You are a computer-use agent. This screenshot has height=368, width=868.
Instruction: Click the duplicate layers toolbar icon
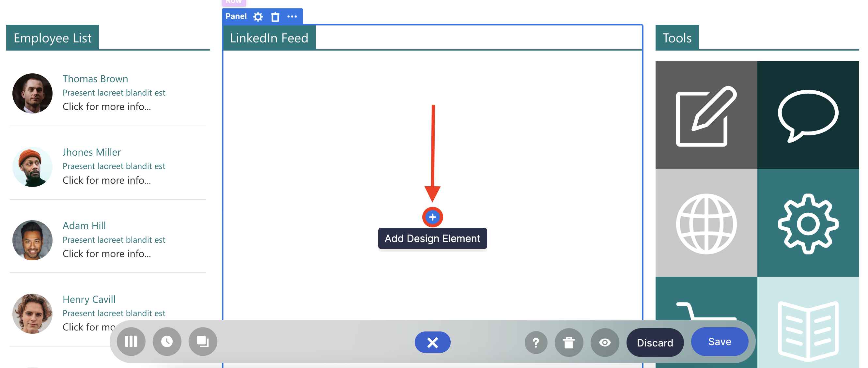pos(203,342)
